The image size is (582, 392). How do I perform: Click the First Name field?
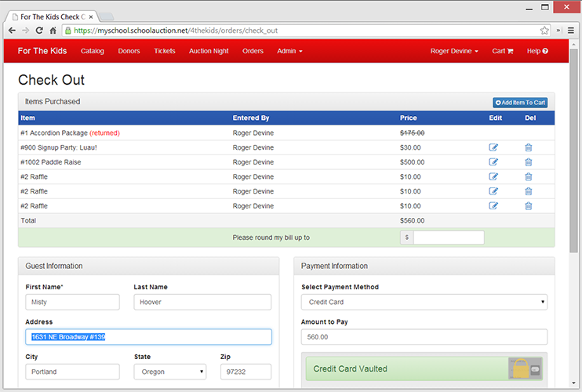pyautogui.click(x=72, y=302)
